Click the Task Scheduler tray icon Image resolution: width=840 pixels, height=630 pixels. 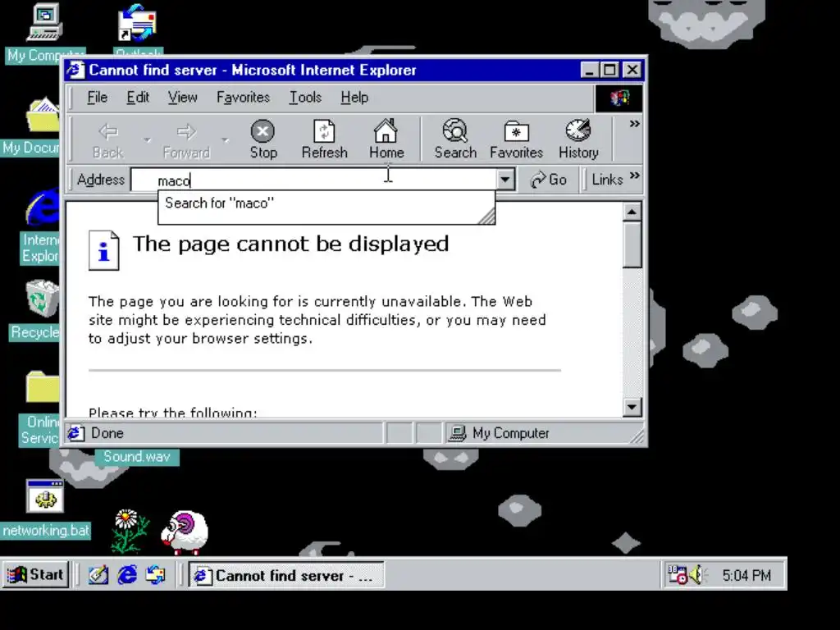point(678,575)
